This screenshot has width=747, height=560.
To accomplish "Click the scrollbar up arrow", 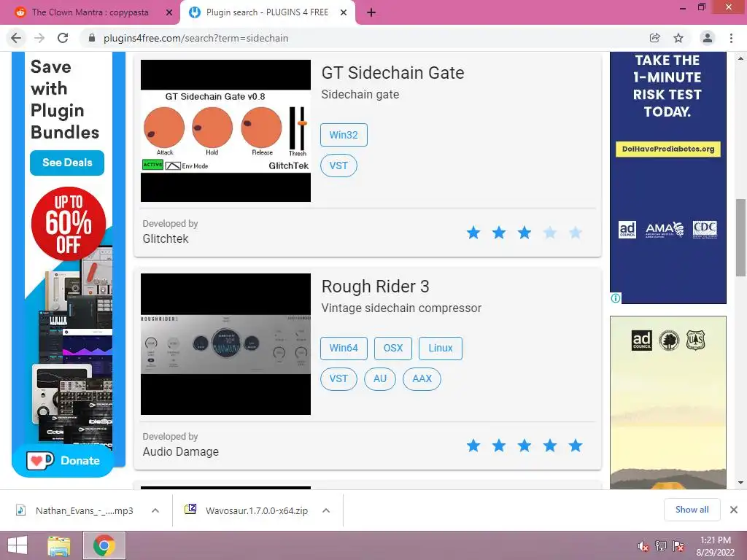I will 740,58.
